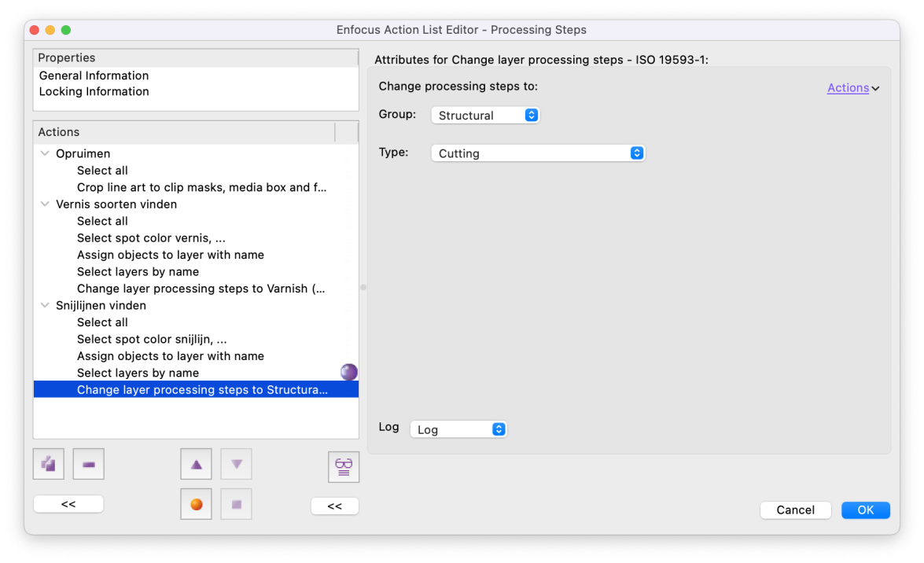924x563 pixels.
Task: Collapse the Vernis soorten vinden group
Action: click(45, 204)
